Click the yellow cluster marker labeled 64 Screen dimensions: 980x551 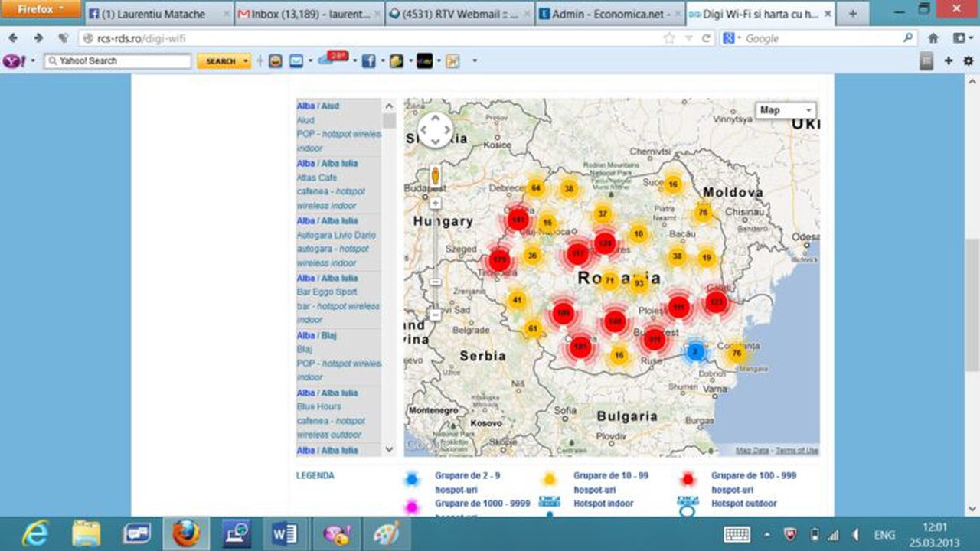536,188
